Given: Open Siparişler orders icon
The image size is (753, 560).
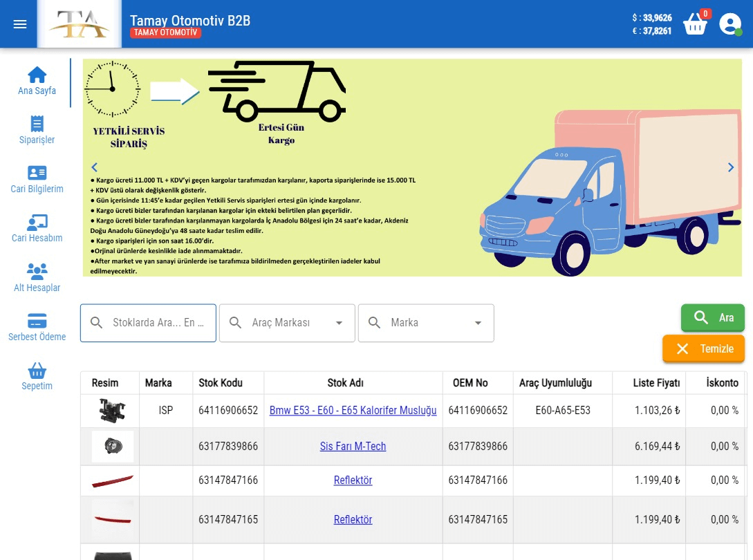Looking at the screenshot, I should coord(37,124).
